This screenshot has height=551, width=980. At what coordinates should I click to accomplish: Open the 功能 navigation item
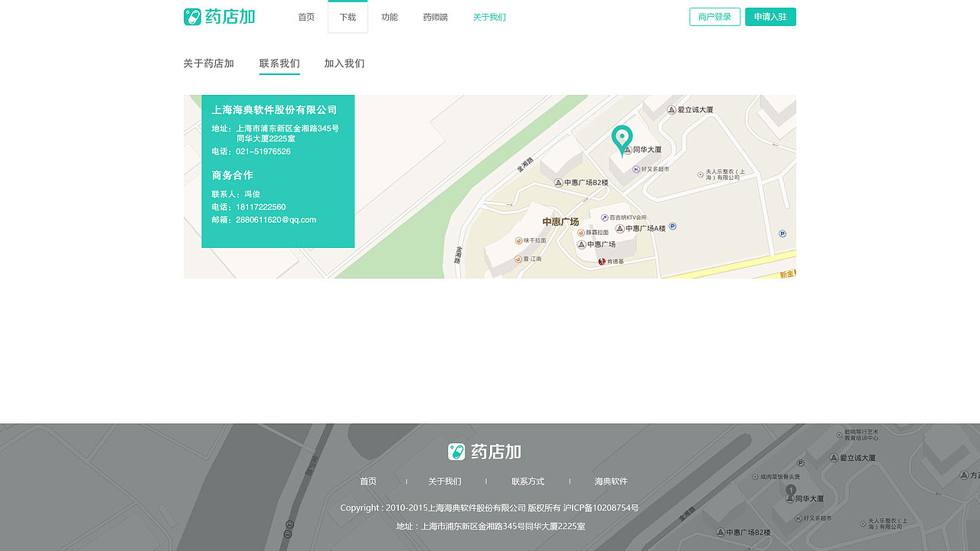[390, 16]
